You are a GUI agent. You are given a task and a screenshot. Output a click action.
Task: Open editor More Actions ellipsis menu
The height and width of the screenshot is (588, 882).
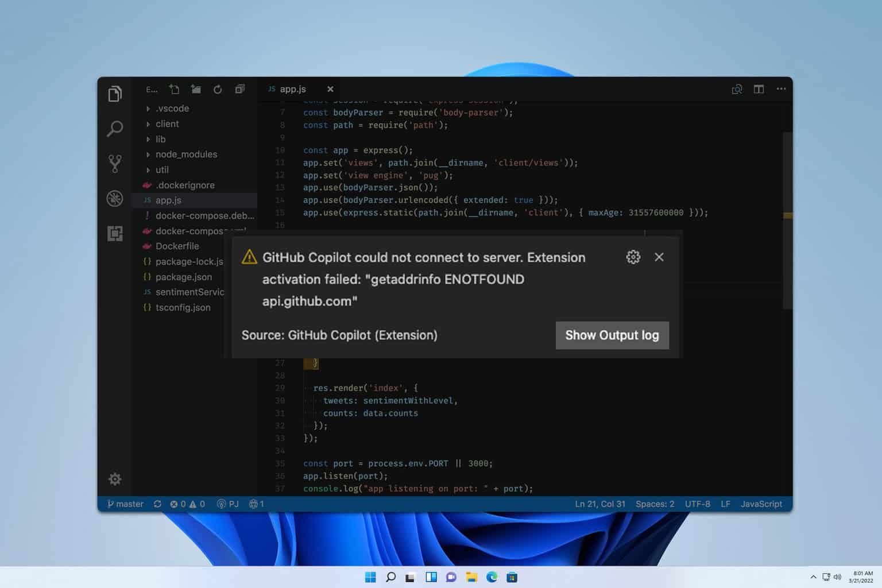click(781, 89)
